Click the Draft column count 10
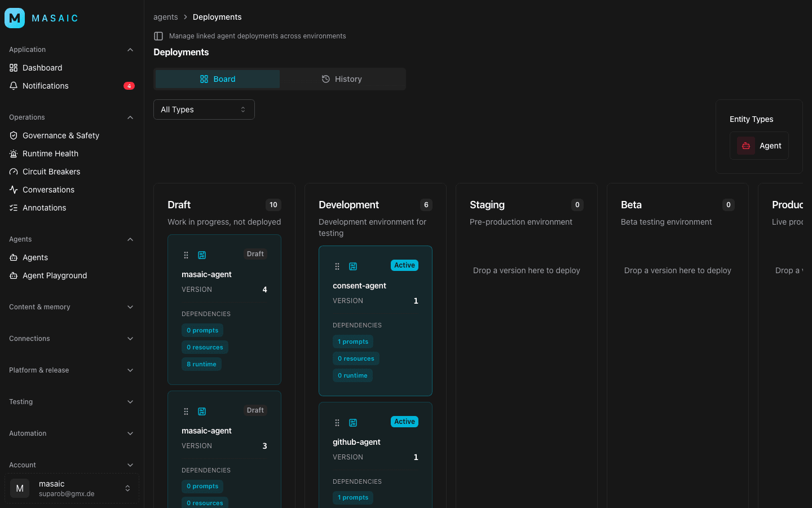812x508 pixels. pyautogui.click(x=273, y=205)
